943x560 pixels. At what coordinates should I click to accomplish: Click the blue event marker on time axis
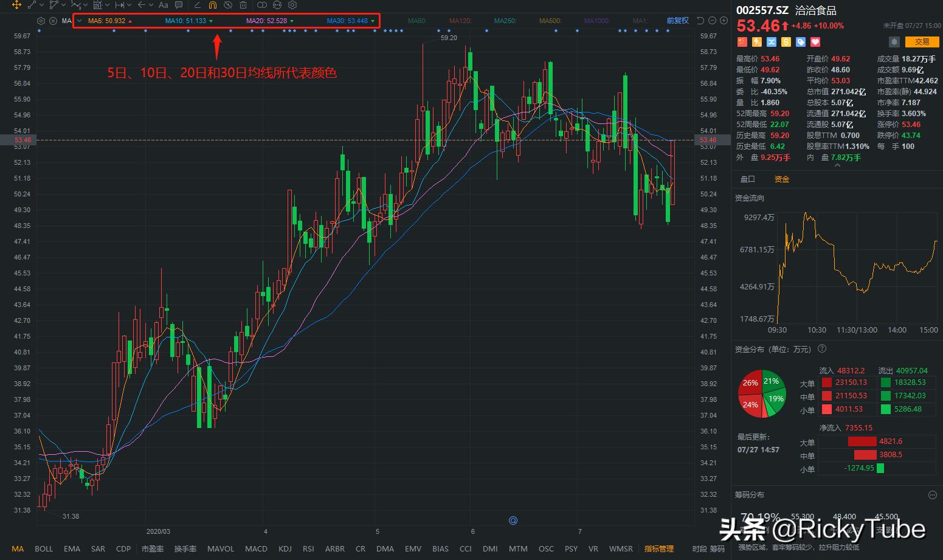click(513, 520)
